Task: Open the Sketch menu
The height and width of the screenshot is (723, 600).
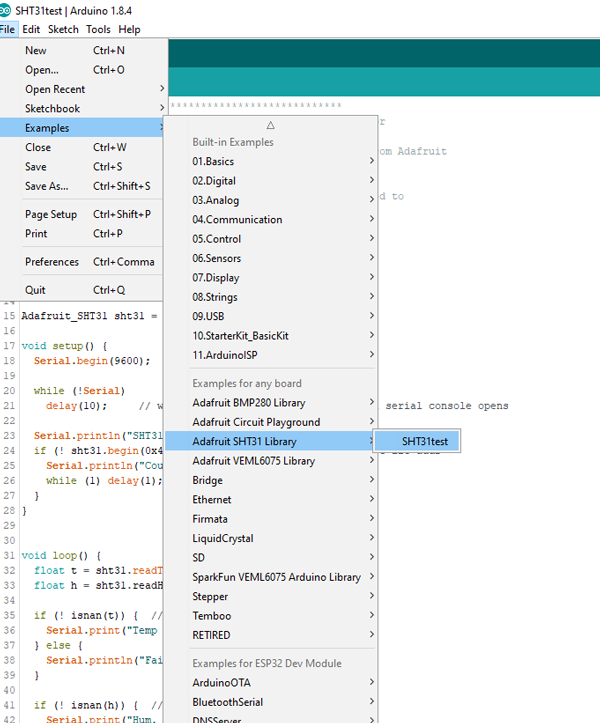Action: 63,30
